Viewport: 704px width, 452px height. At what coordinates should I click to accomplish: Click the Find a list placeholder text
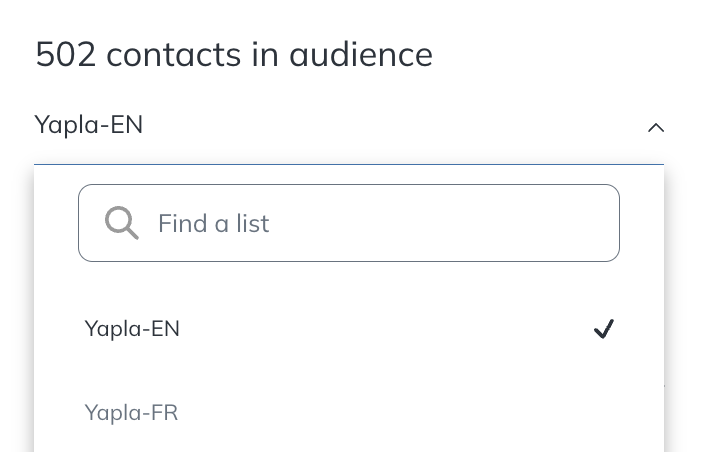click(214, 224)
